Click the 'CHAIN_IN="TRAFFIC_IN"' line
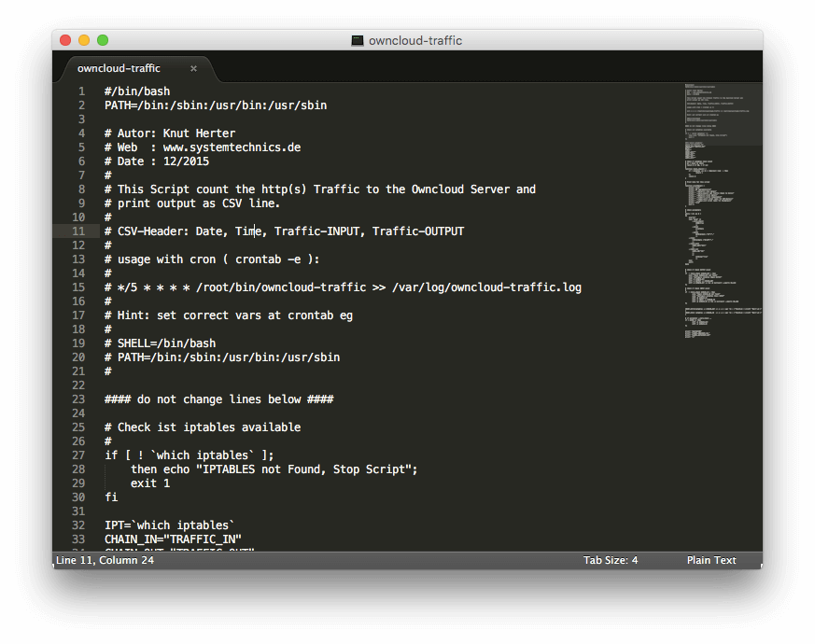Image resolution: width=815 pixels, height=644 pixels. (x=173, y=539)
